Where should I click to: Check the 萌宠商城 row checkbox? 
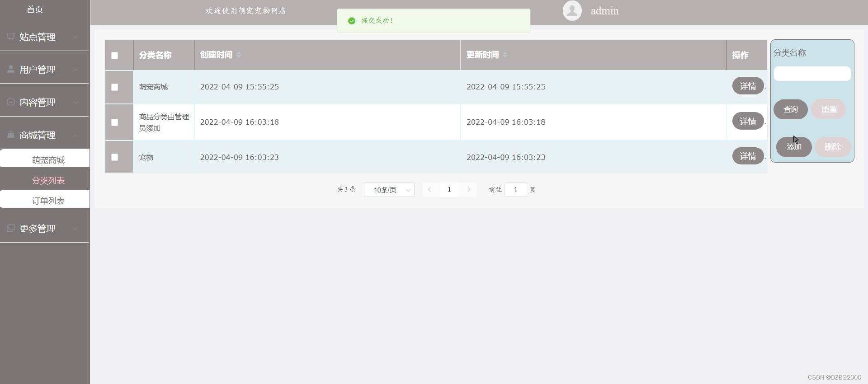coord(114,87)
